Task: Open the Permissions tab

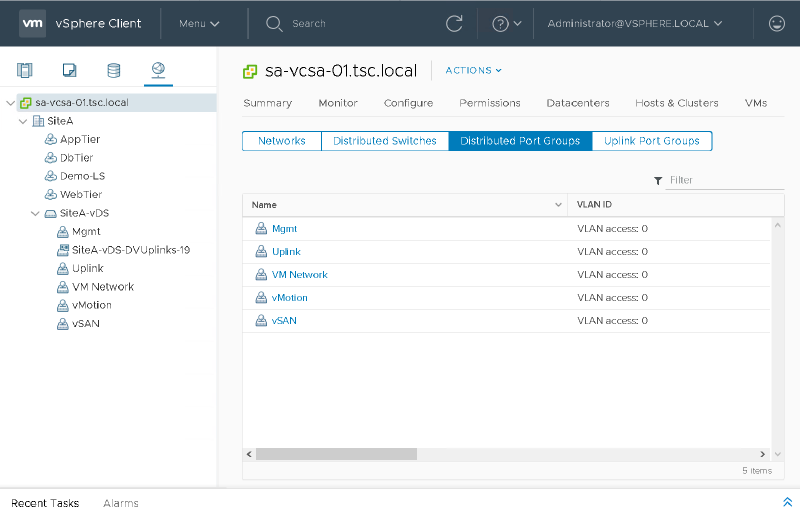Action: 490,103
